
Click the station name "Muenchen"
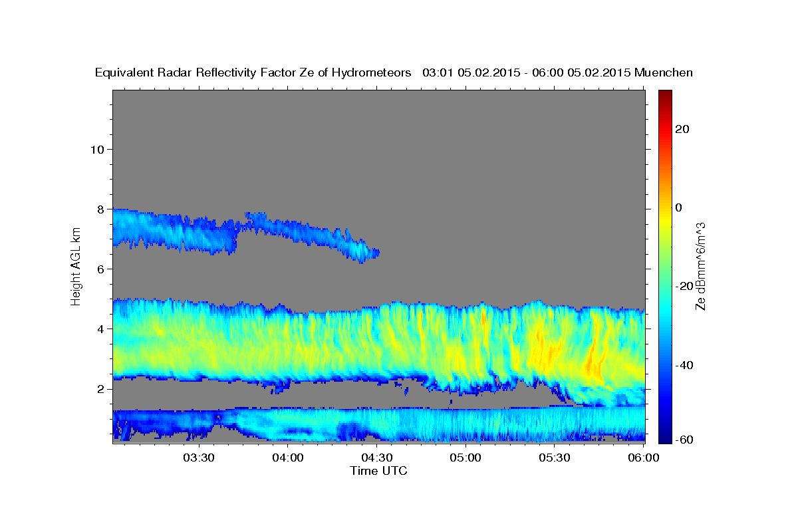pos(664,73)
